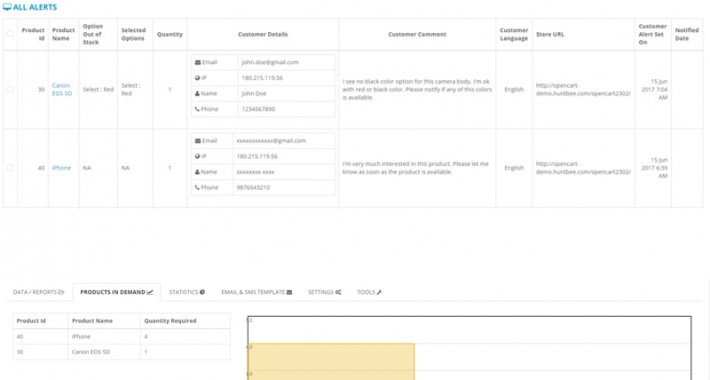
Task: Click the email envelope icon in John Doe's row
Action: coord(198,63)
